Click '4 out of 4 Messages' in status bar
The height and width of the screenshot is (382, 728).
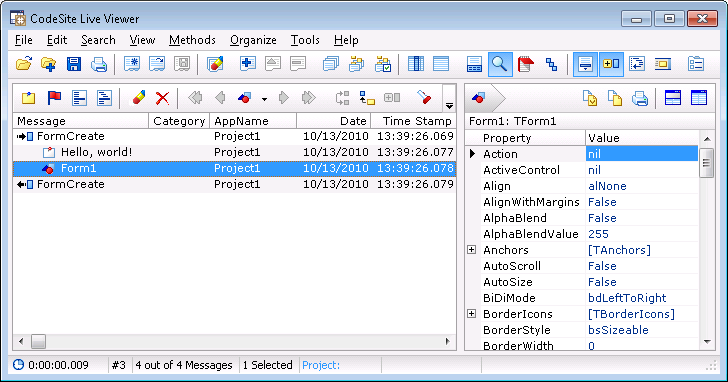click(184, 365)
